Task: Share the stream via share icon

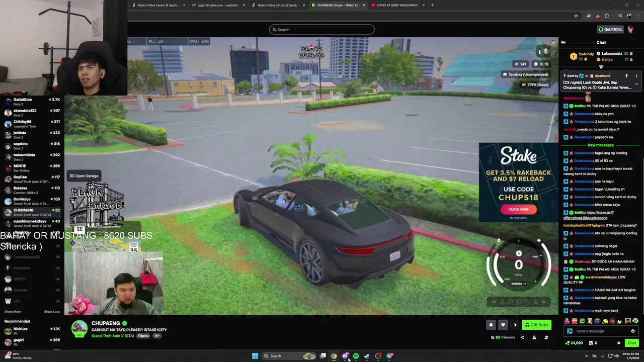Action: tap(522, 337)
